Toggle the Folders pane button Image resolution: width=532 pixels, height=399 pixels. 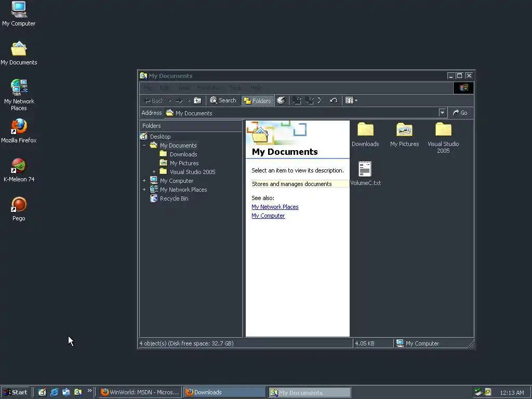pyautogui.click(x=258, y=100)
